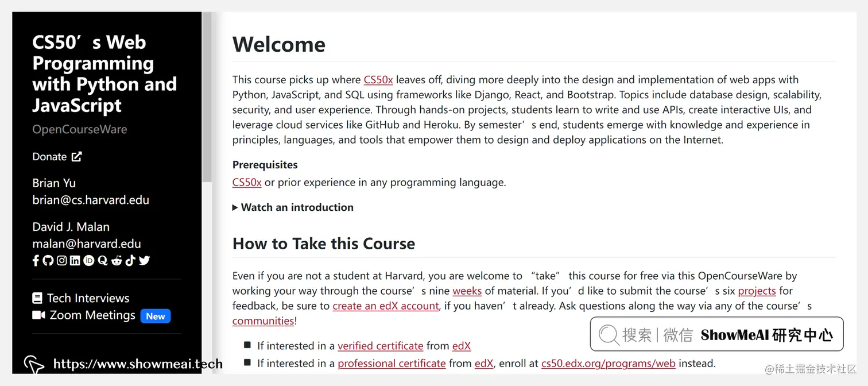Screen dimensions: 868x386
Task: Click the video camera icon beside Zoom Meetings
Action: pos(38,315)
